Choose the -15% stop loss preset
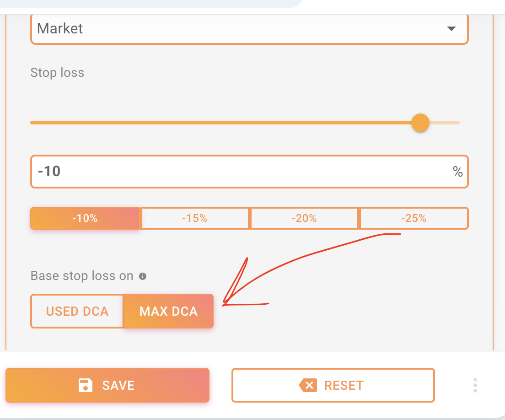This screenshot has height=420, width=505. [194, 218]
